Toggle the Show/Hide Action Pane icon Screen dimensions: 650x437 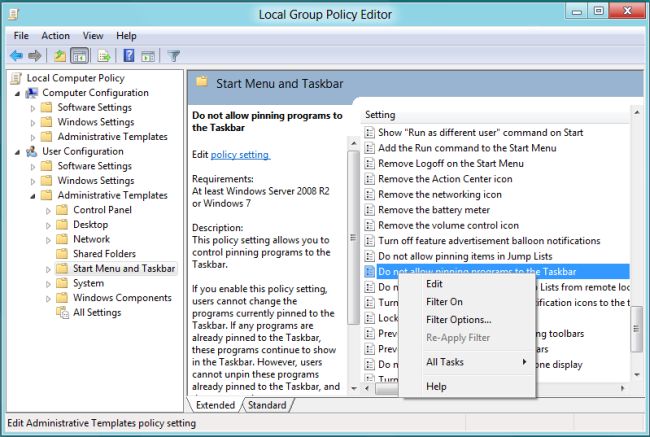(x=148, y=56)
